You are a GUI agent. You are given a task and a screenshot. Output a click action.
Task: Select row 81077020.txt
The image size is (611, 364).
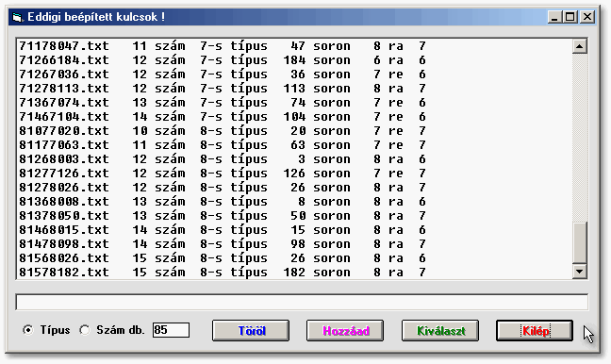click(294, 130)
